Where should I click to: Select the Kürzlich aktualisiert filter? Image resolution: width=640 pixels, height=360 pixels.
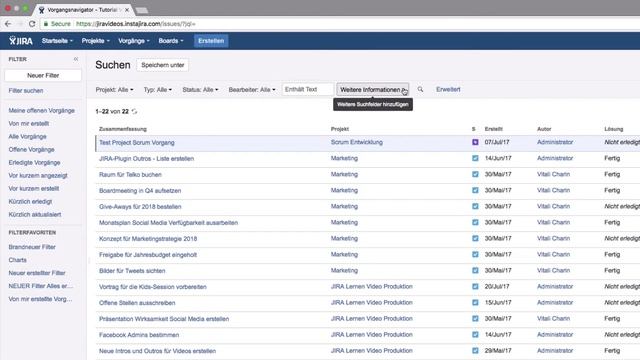click(x=35, y=214)
